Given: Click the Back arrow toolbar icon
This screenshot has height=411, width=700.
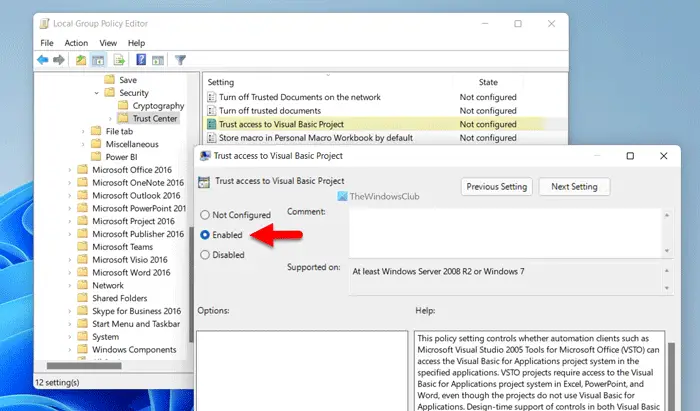Looking at the screenshot, I should (43, 60).
